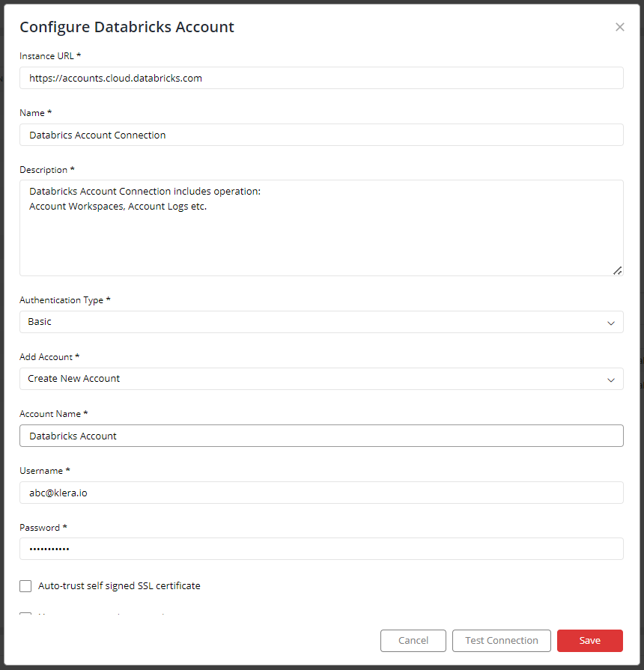Enable Auto-trust self signed SSL certificate
This screenshot has width=644, height=670.
coord(25,586)
